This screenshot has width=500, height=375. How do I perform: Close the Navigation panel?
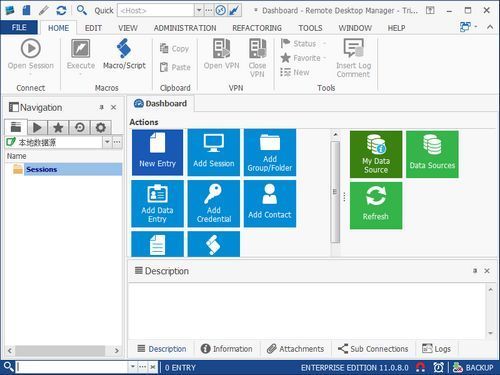click(x=113, y=107)
